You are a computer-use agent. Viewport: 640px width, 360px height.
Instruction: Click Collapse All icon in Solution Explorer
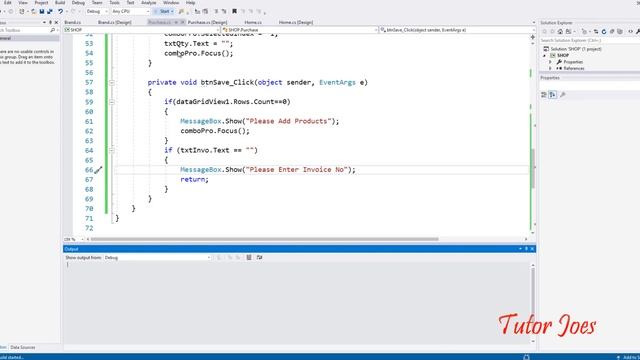pos(612,31)
